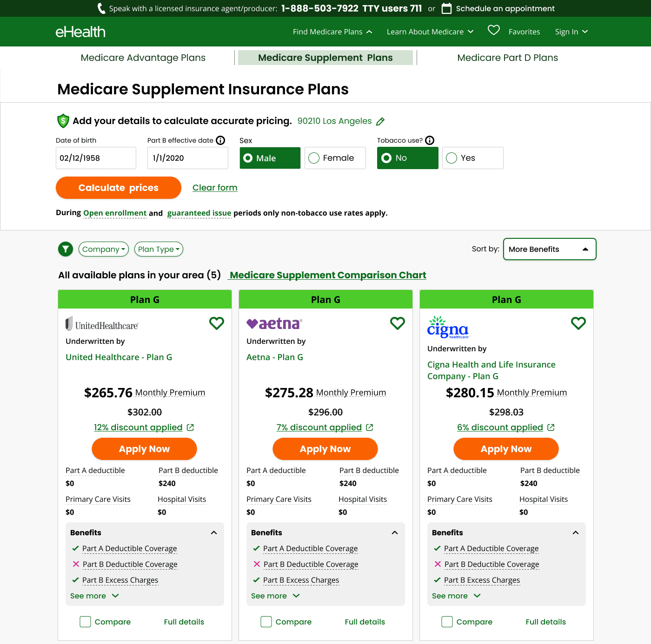Click the green filter funnel icon
The width and height of the screenshot is (651, 644).
click(66, 249)
